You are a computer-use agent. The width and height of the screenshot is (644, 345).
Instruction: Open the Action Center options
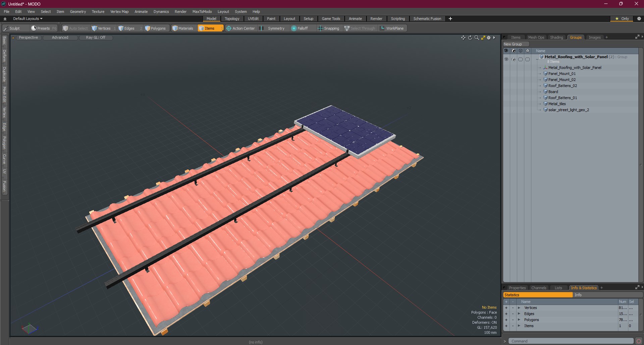tap(240, 28)
